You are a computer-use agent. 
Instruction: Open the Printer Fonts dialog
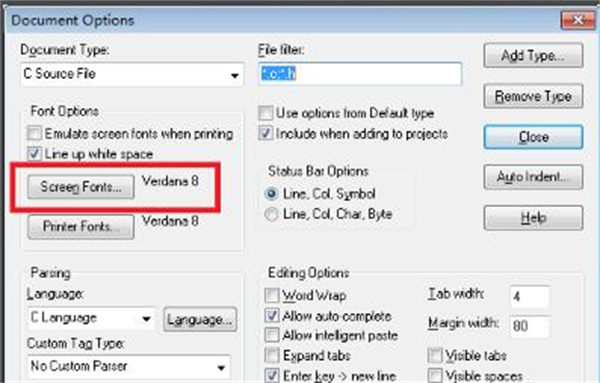[81, 227]
